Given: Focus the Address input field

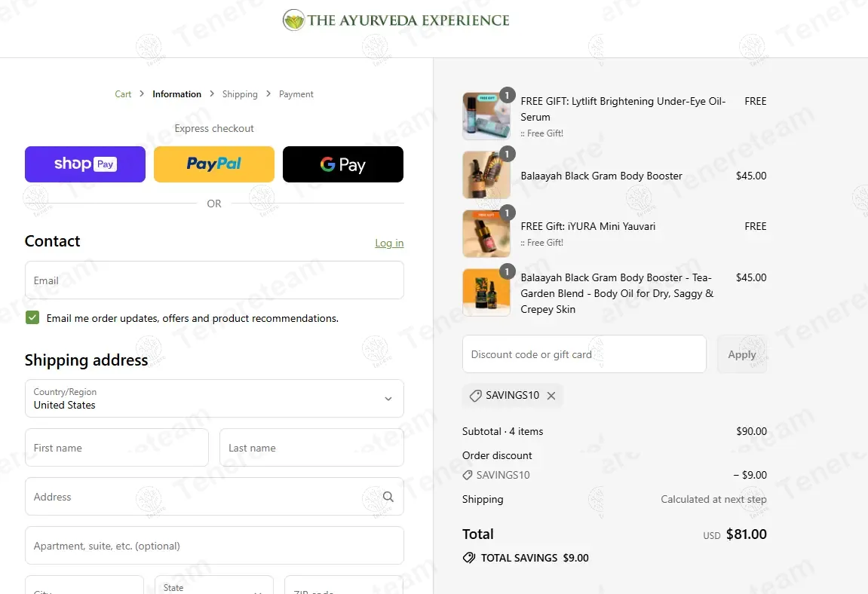Looking at the screenshot, I should (214, 497).
